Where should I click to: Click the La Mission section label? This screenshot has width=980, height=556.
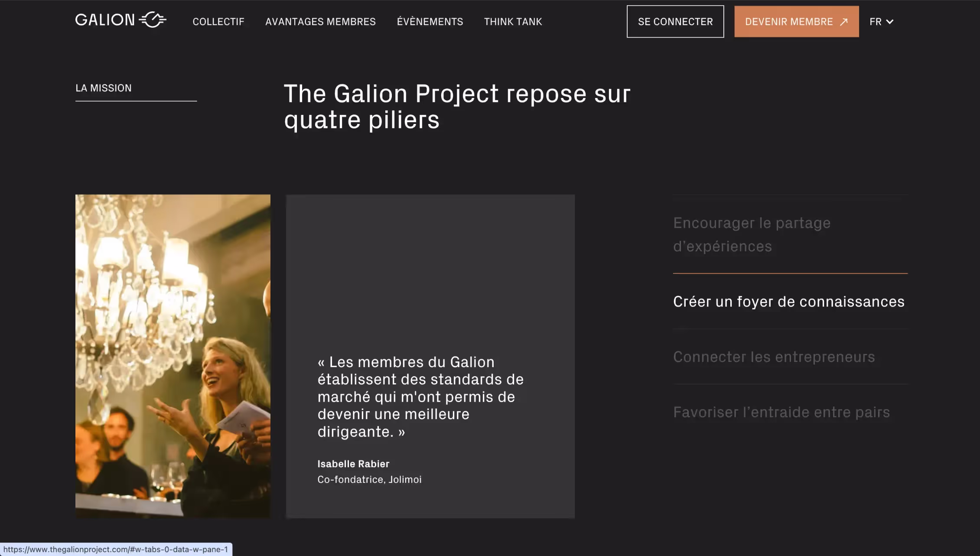coord(104,88)
